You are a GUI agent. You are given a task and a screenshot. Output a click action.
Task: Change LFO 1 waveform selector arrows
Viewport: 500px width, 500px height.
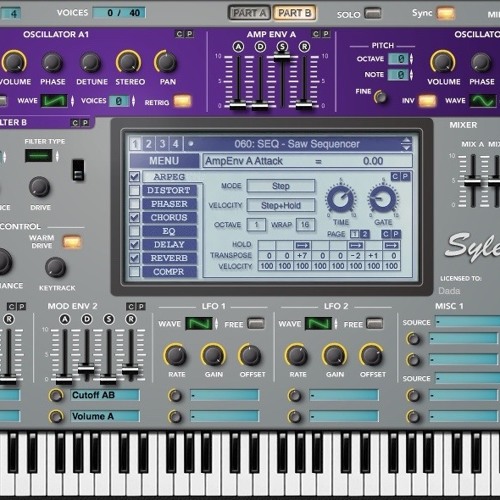[x=217, y=323]
